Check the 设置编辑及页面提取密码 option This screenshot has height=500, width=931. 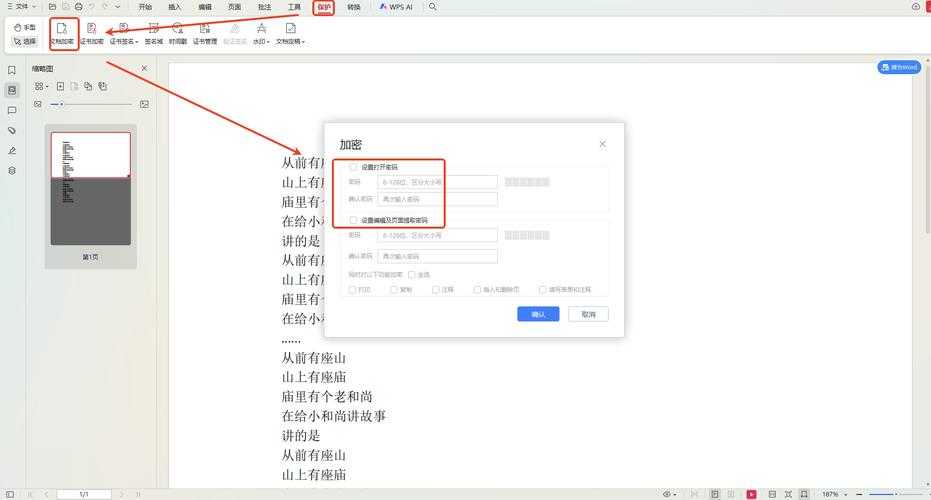pos(353,220)
